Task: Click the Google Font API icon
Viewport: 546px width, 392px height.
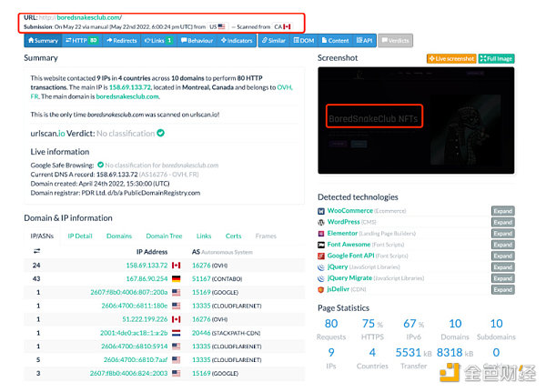Action: [322, 256]
